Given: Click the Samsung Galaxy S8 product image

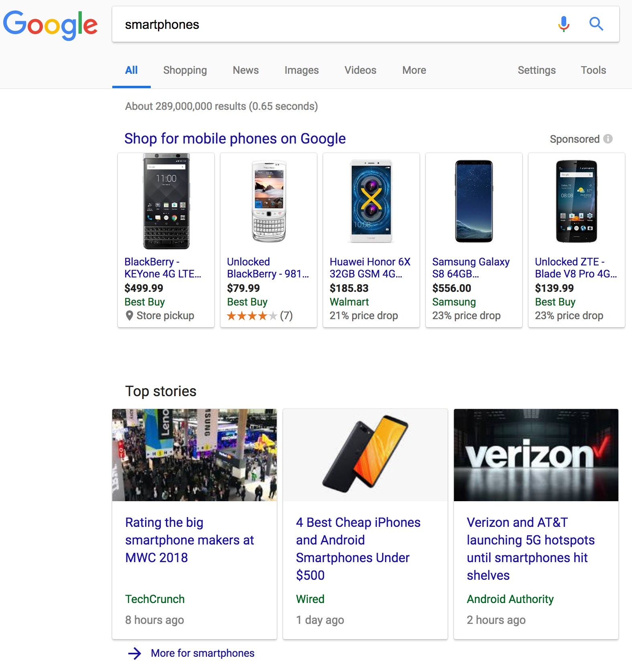Looking at the screenshot, I should [474, 201].
